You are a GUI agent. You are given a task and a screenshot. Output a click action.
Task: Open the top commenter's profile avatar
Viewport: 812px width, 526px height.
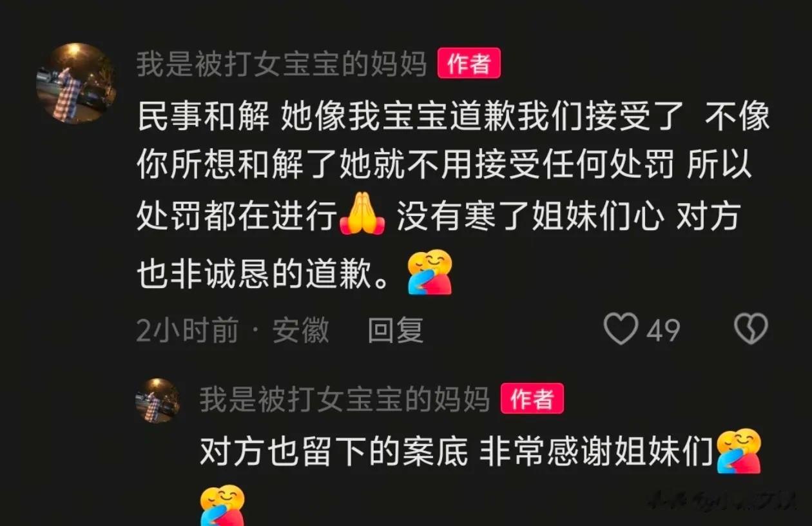(75, 83)
